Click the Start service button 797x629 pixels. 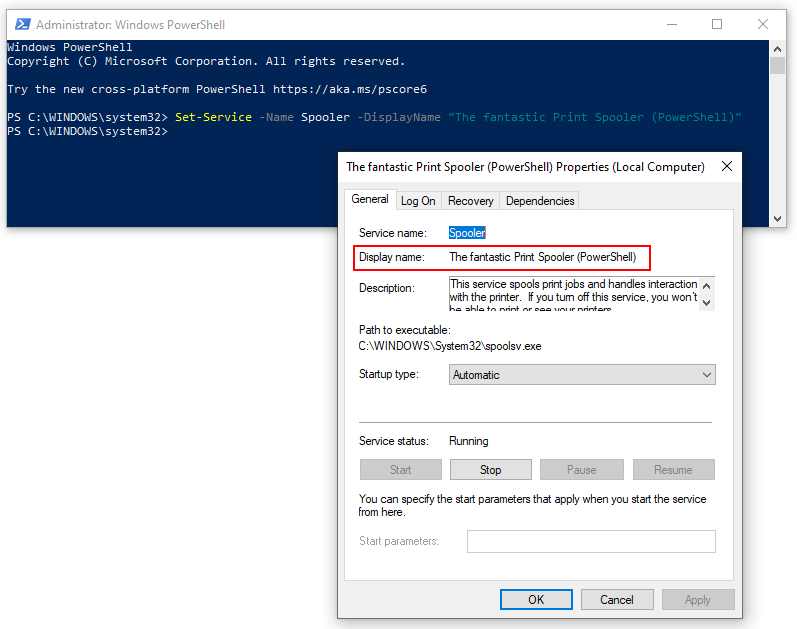coord(401,470)
